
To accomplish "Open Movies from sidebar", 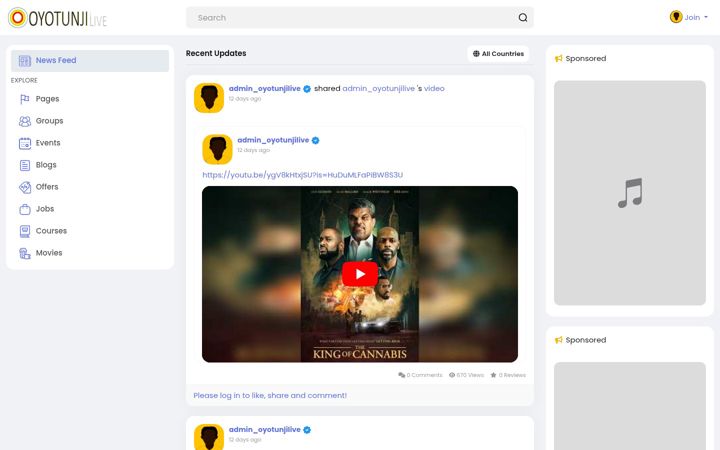I will click(49, 253).
